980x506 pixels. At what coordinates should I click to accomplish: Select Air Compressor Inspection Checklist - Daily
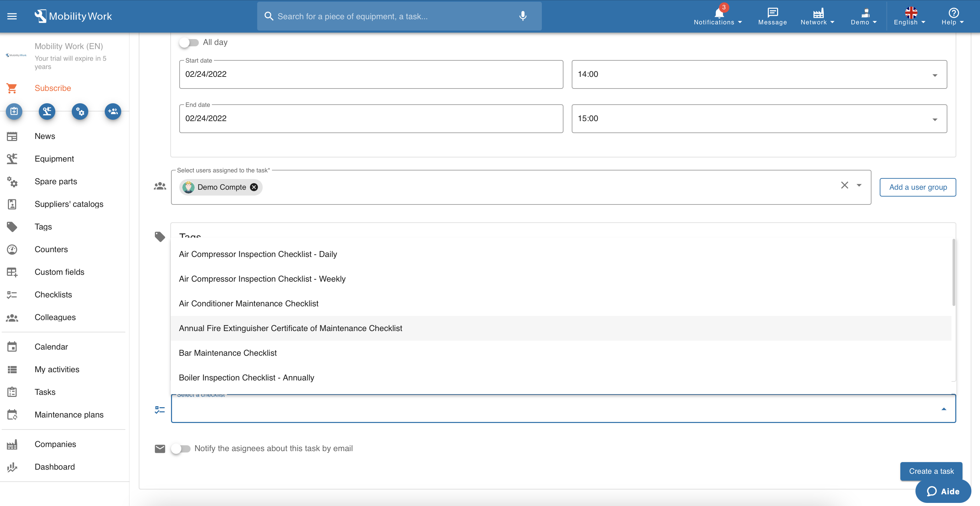[561, 254]
